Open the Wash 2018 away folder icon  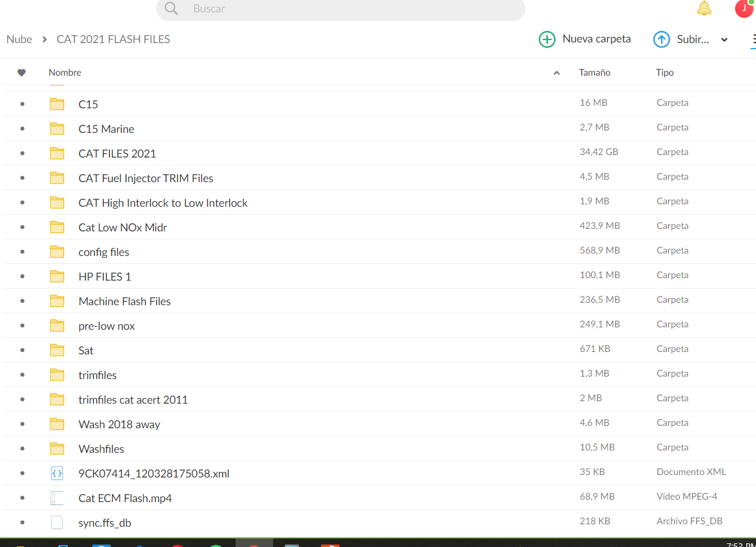tap(57, 424)
